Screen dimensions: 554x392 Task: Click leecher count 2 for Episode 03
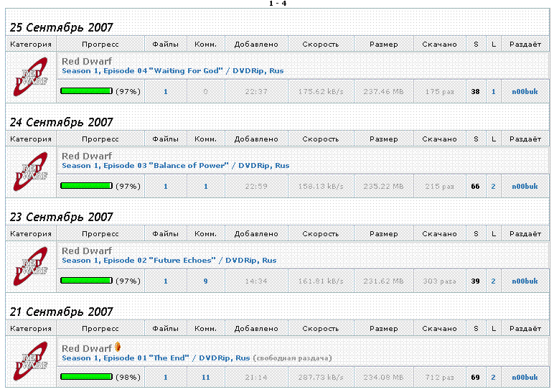[x=493, y=186]
